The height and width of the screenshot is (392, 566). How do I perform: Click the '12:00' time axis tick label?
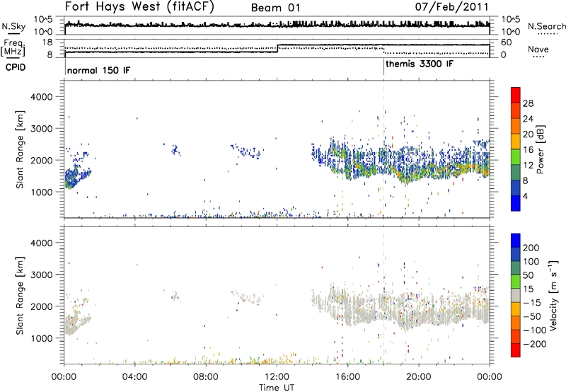point(277,376)
